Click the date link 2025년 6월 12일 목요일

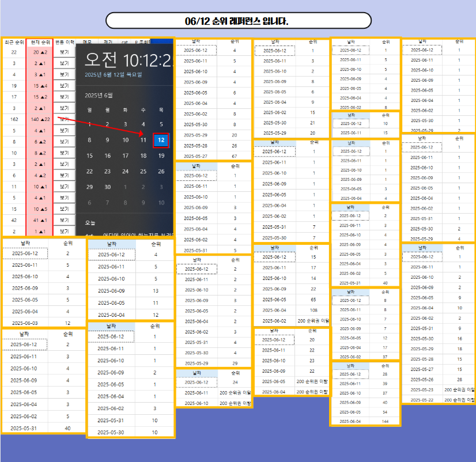tap(113, 75)
